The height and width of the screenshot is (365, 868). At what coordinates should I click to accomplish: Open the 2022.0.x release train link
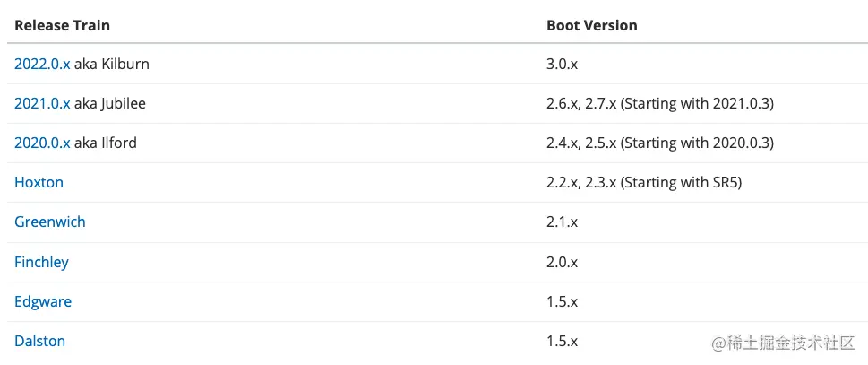[x=42, y=64]
